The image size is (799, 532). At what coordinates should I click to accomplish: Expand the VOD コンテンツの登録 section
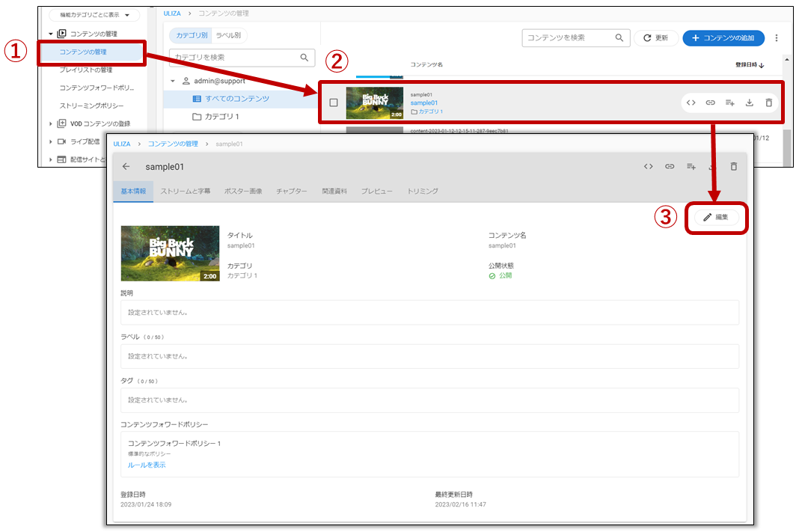pyautogui.click(x=51, y=123)
